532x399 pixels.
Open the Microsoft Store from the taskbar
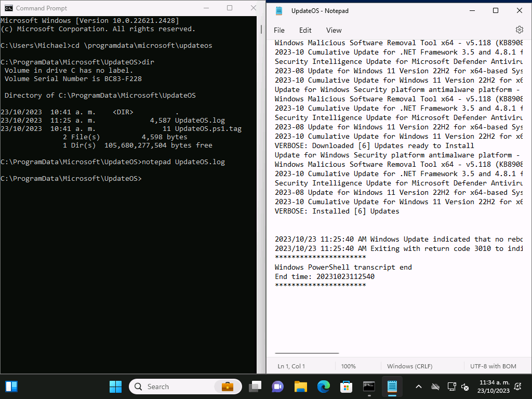pyautogui.click(x=346, y=387)
